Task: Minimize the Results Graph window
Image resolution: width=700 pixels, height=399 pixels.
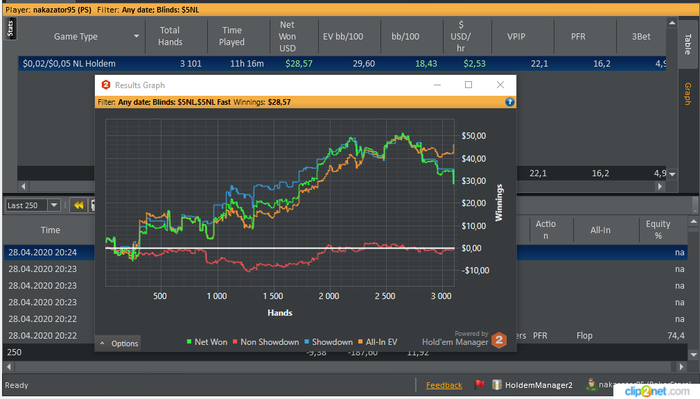Action: (438, 85)
